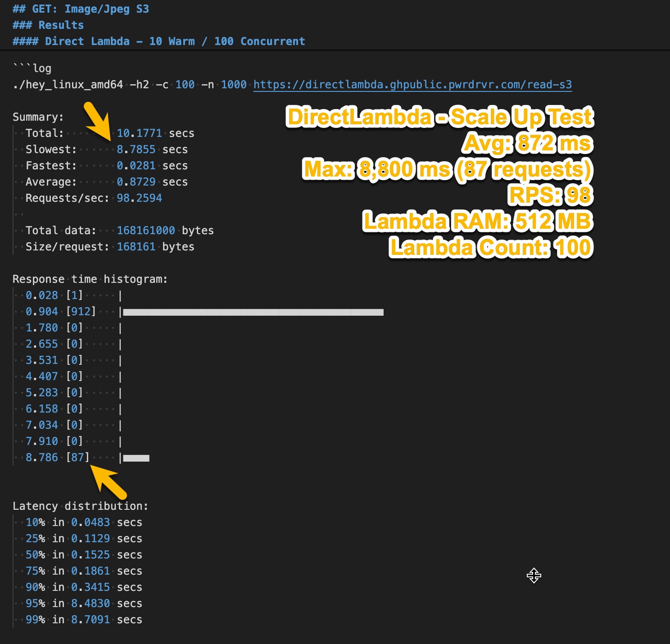Viewport: 670px width, 644px height.
Task: Click the Total value '10.1771'
Action: [140, 133]
